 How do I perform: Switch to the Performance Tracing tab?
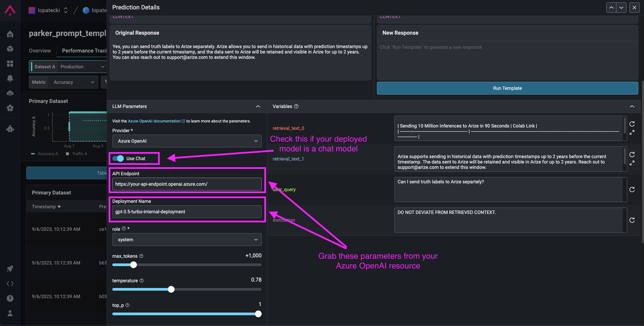click(84, 50)
